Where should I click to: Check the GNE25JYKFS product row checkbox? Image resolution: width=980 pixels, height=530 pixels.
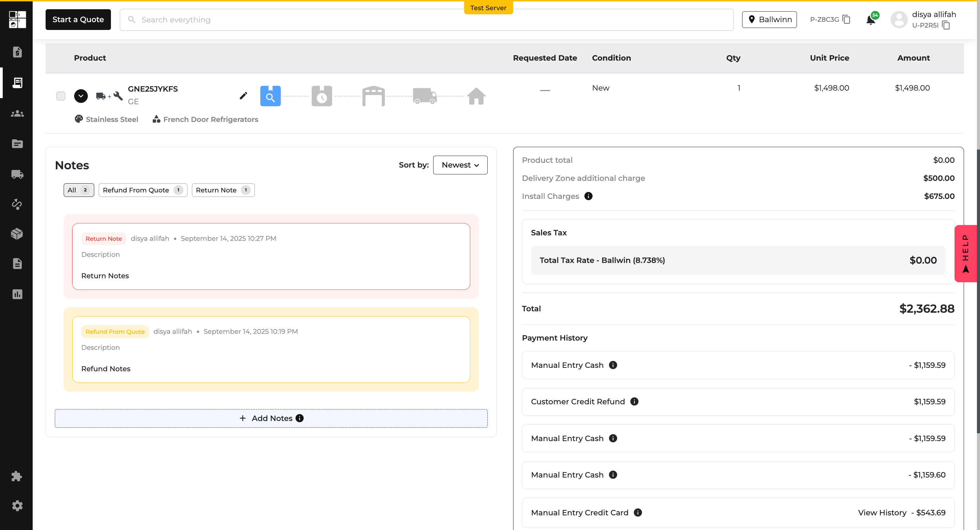[x=61, y=96]
